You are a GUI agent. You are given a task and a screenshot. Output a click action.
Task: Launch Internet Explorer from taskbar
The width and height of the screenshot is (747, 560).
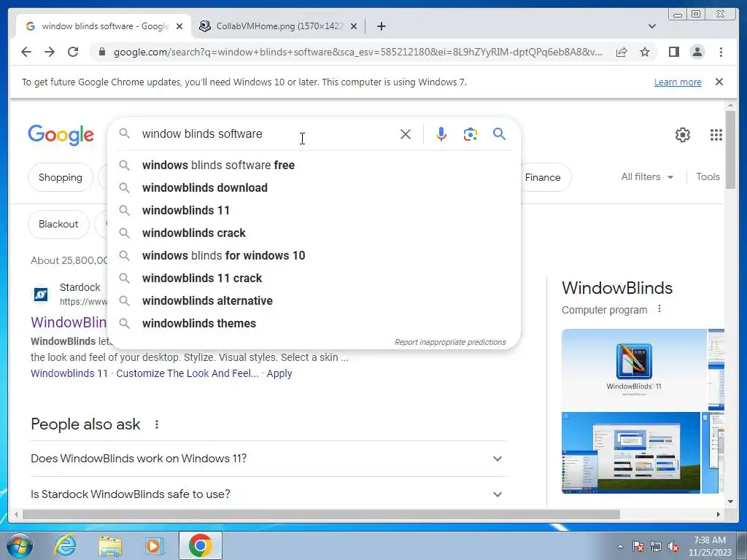coord(65,545)
